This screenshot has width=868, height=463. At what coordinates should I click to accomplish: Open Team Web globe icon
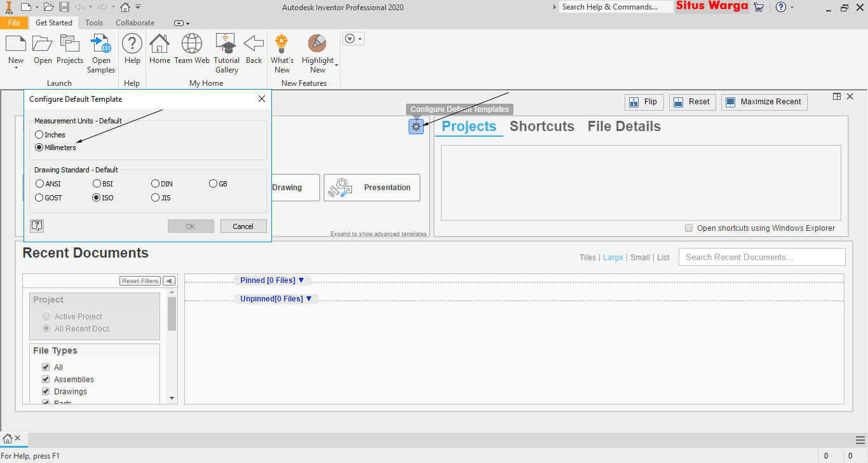tap(192, 44)
